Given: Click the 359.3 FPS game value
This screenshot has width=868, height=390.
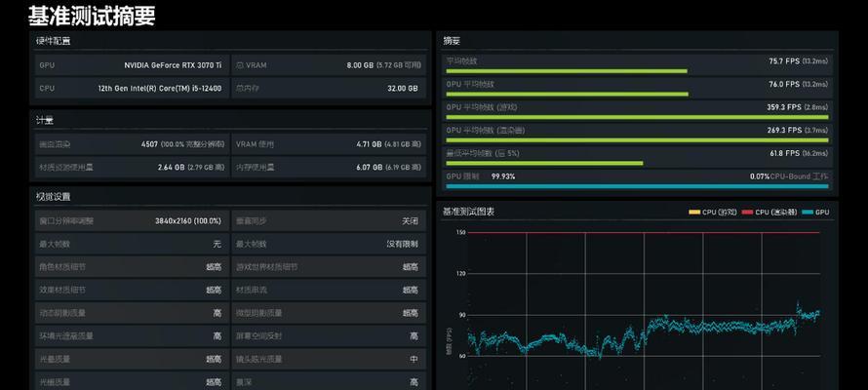Looking at the screenshot, I should [784, 107].
